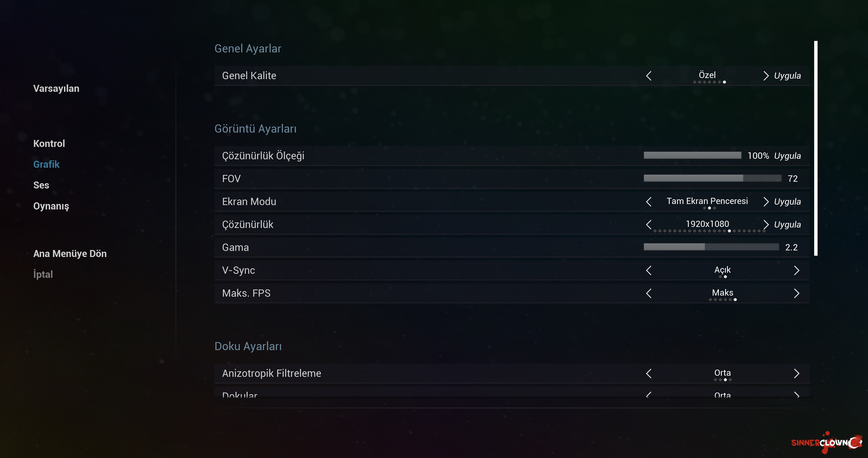Reset settings with Varsayılan
The width and height of the screenshot is (868, 458).
(56, 88)
